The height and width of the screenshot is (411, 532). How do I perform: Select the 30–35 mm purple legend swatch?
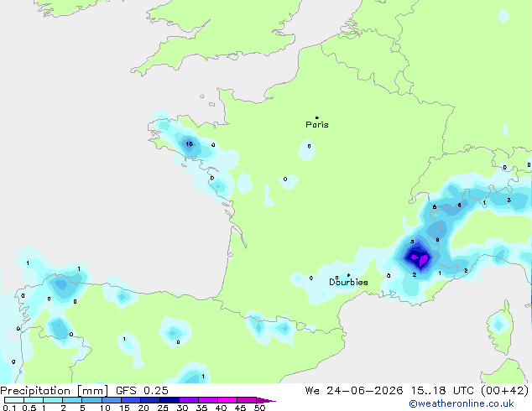click(188, 400)
